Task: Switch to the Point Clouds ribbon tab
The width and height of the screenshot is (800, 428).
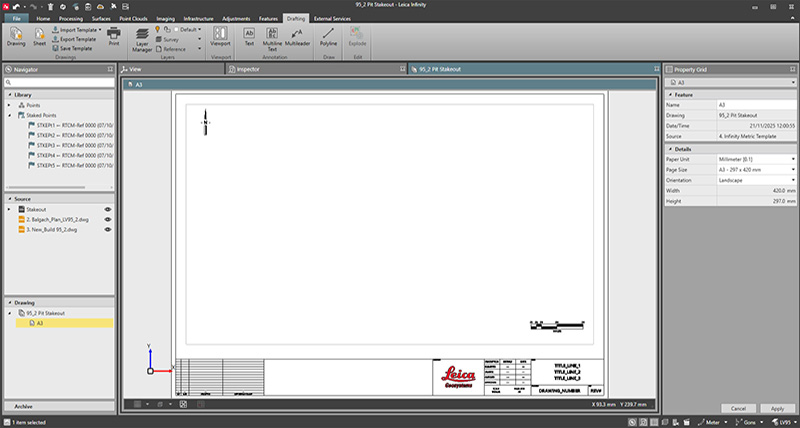Action: 139,18
